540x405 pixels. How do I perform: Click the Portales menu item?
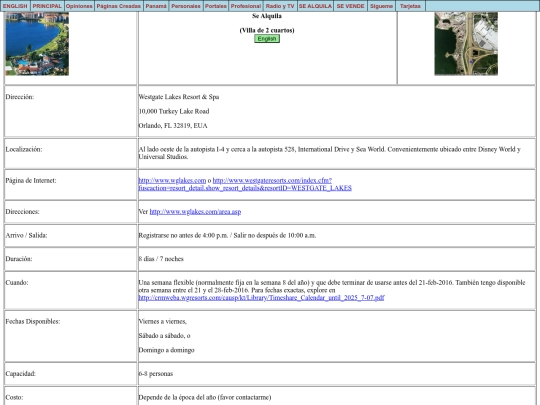[216, 6]
